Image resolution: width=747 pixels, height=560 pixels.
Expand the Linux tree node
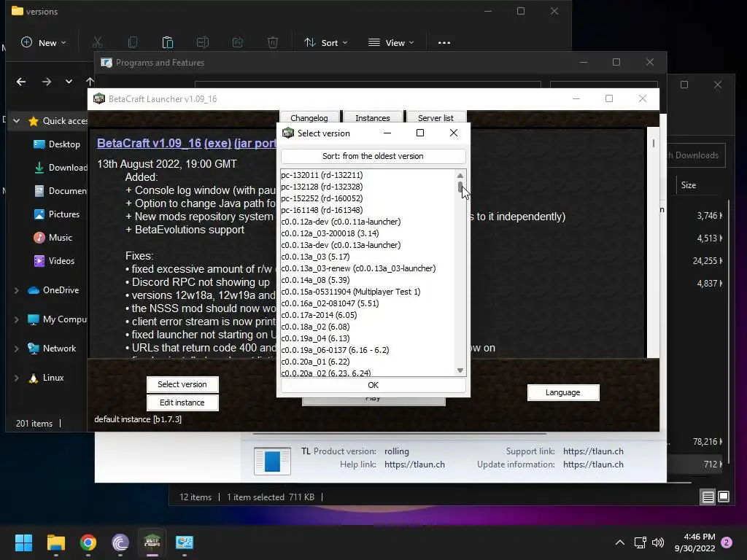click(x=16, y=378)
